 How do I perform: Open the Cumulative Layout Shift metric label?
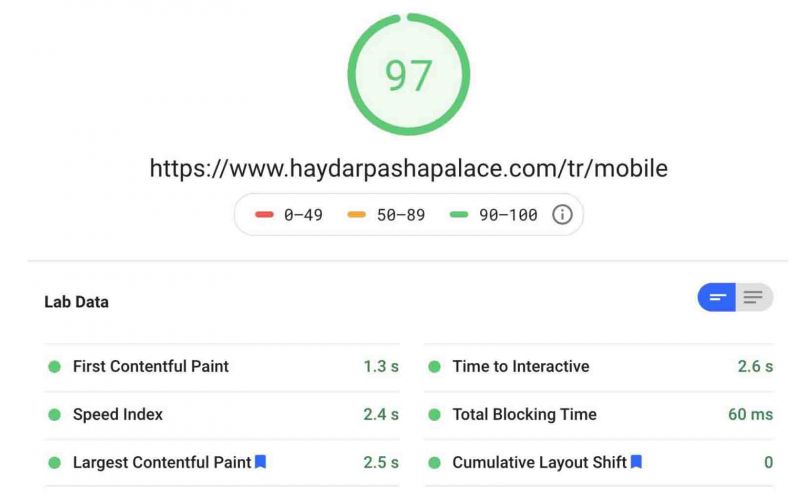(540, 462)
